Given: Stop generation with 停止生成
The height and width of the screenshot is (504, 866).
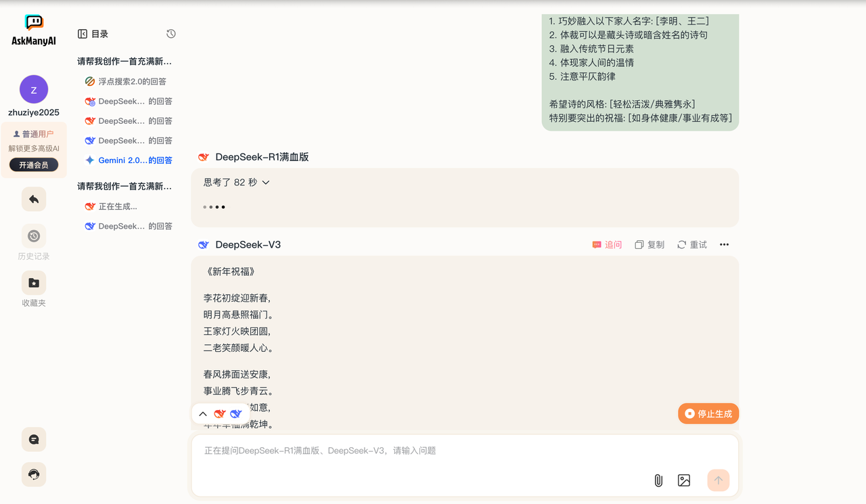Looking at the screenshot, I should (x=708, y=413).
